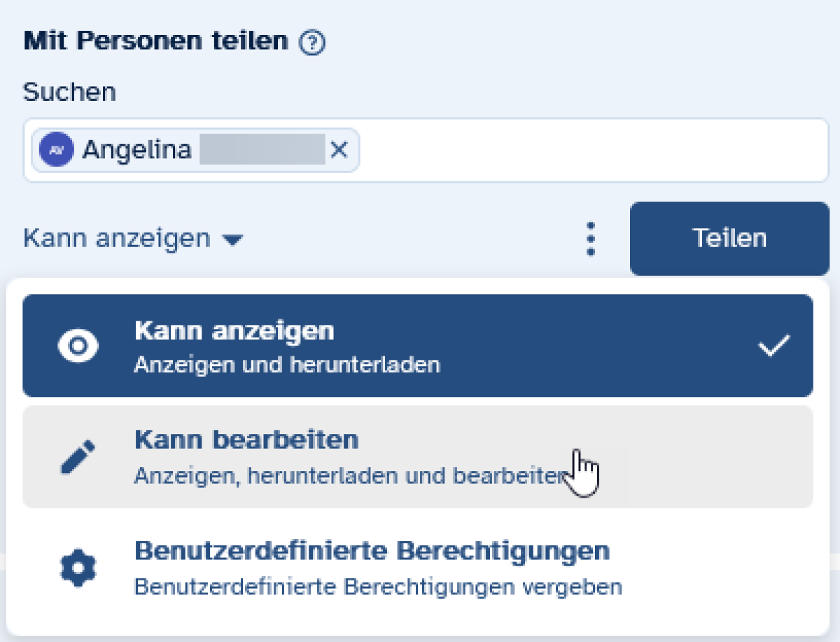
Task: Click the small caret next to Kann anzeigen
Action: 232,240
